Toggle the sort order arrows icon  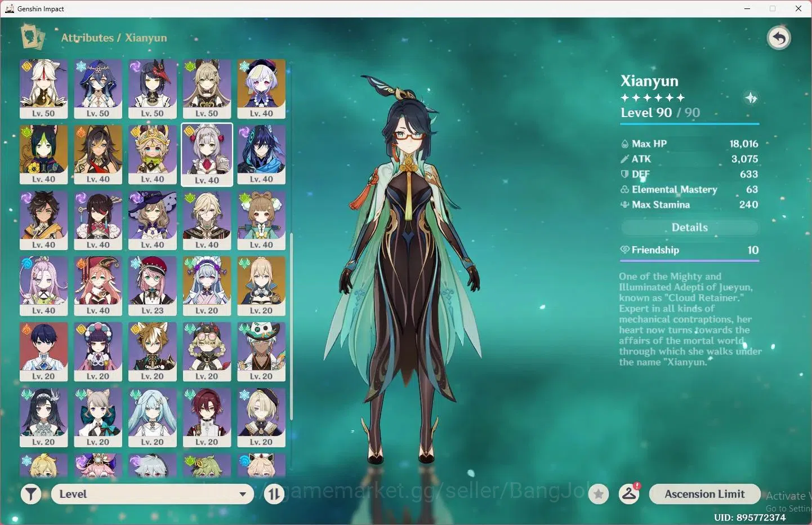point(274,495)
